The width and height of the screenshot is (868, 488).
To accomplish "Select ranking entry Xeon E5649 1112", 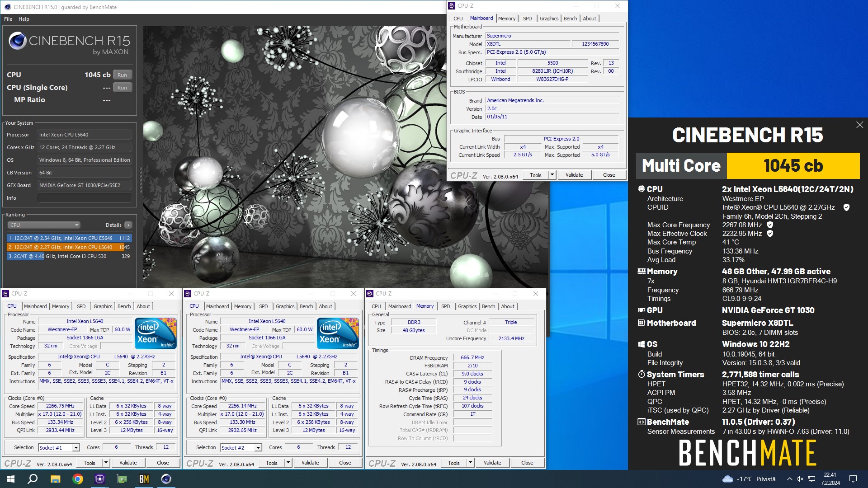I will (x=69, y=238).
